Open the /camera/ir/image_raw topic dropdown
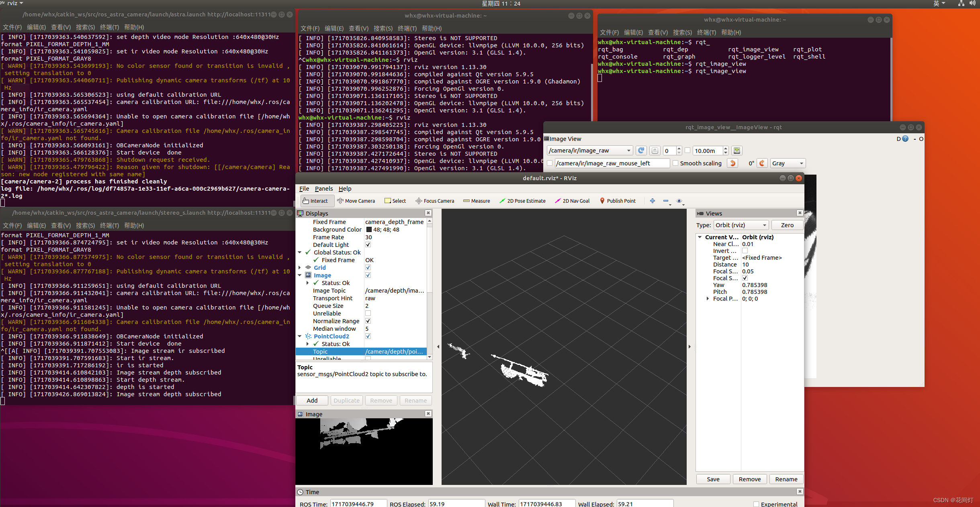This screenshot has height=507, width=980. pos(589,151)
